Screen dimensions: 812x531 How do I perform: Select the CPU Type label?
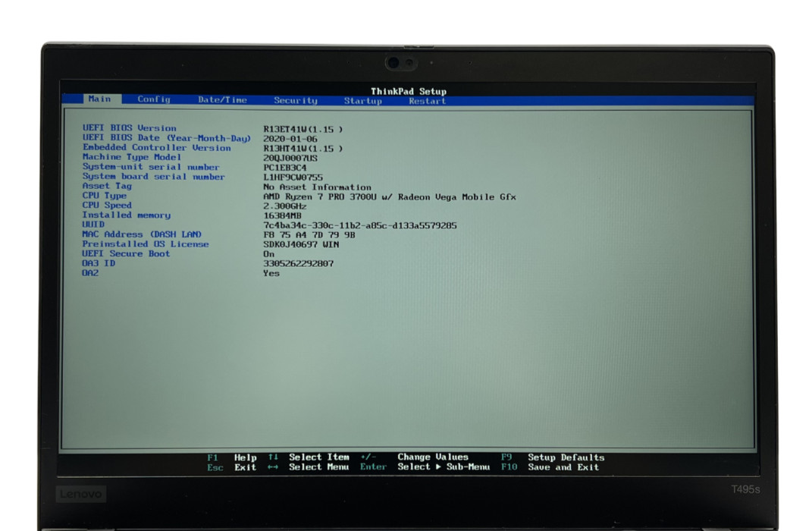click(x=104, y=195)
